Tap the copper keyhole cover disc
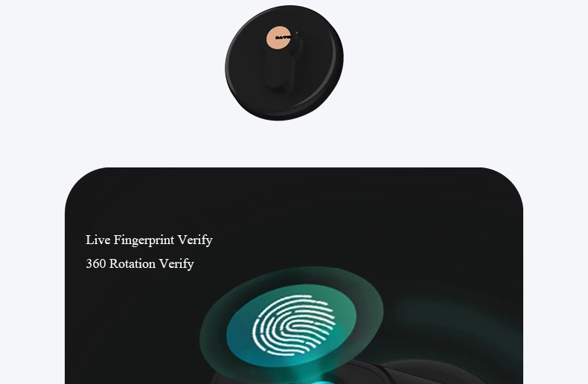588x384 pixels. 278,38
